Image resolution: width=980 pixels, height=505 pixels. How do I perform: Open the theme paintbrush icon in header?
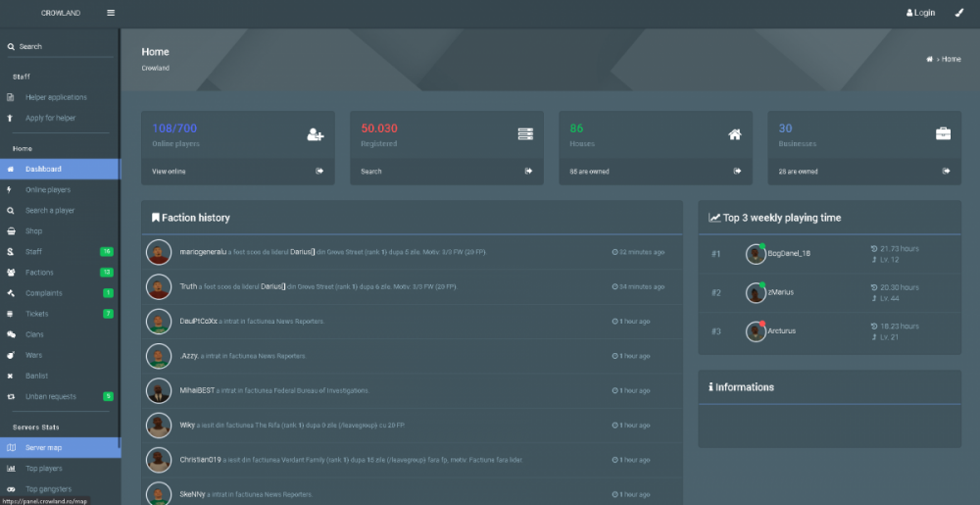click(x=958, y=13)
